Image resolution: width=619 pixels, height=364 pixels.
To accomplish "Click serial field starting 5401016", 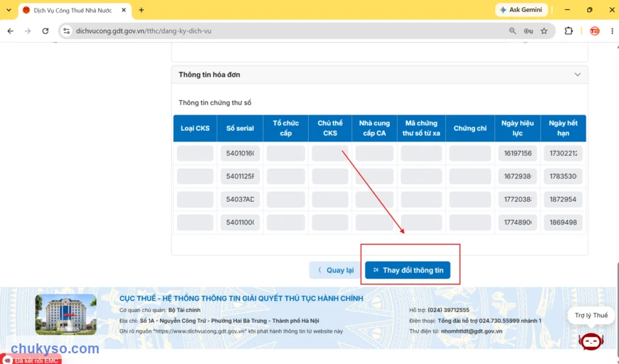I will click(240, 154).
